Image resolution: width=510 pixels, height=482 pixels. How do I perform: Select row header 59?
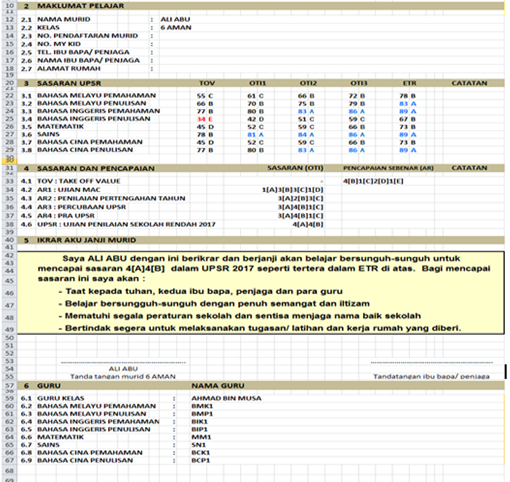(x=9, y=398)
